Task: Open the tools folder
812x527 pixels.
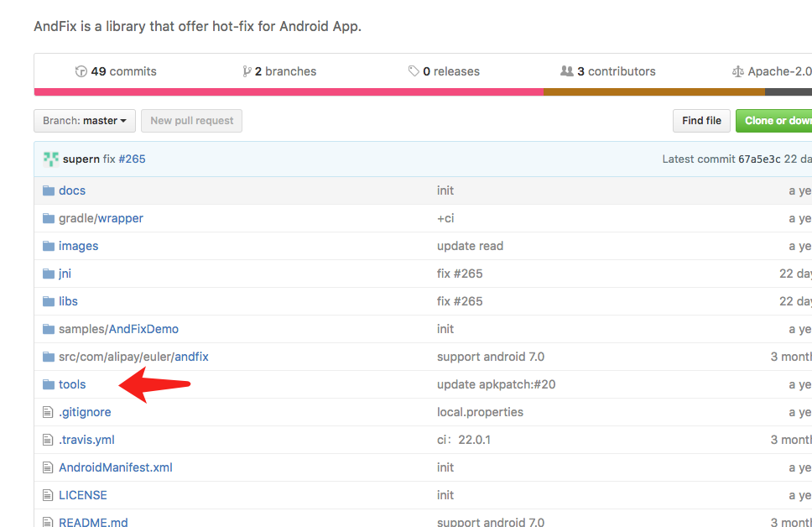Action: [x=72, y=384]
